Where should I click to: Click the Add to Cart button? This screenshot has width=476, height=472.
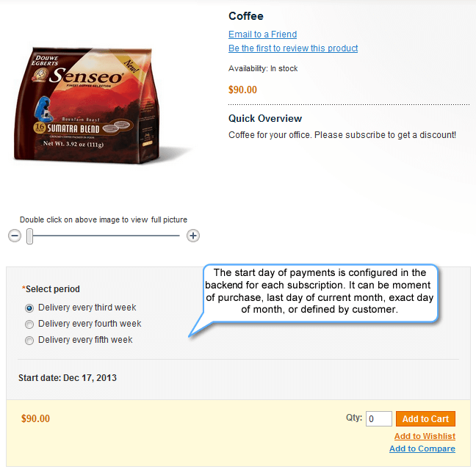[x=425, y=418]
